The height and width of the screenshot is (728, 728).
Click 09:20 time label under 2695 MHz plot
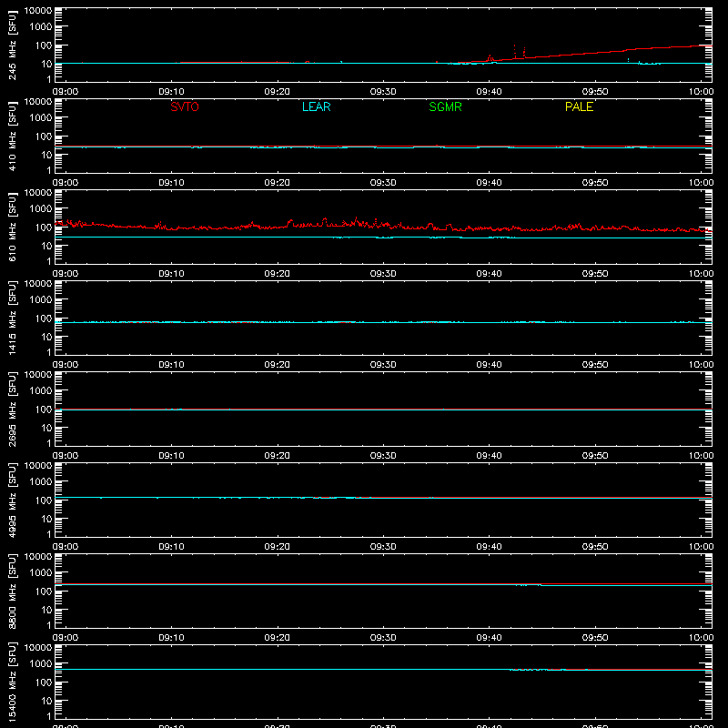pyautogui.click(x=278, y=456)
